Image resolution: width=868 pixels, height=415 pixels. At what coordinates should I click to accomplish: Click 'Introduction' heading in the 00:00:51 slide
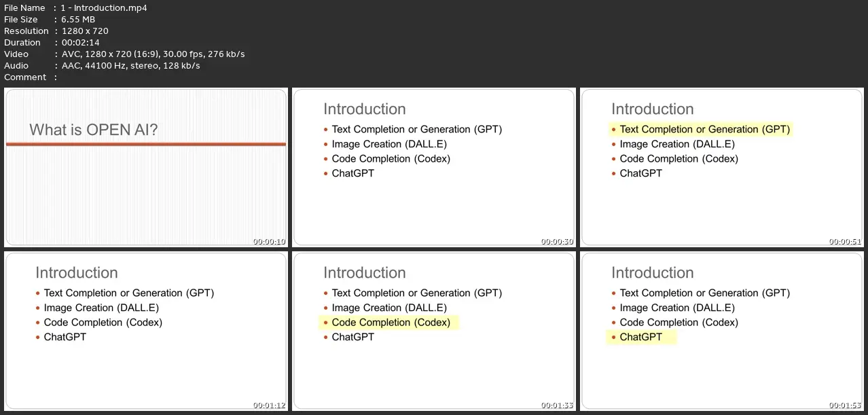pos(653,109)
